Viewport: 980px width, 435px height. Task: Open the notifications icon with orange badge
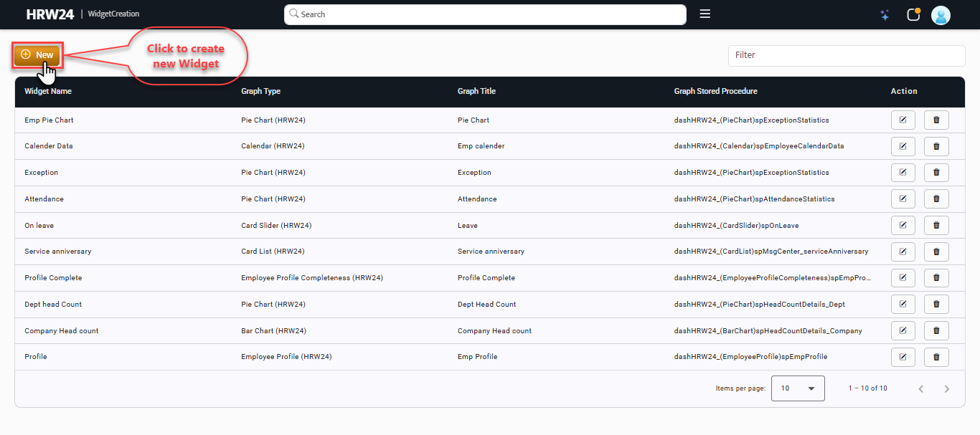point(913,15)
